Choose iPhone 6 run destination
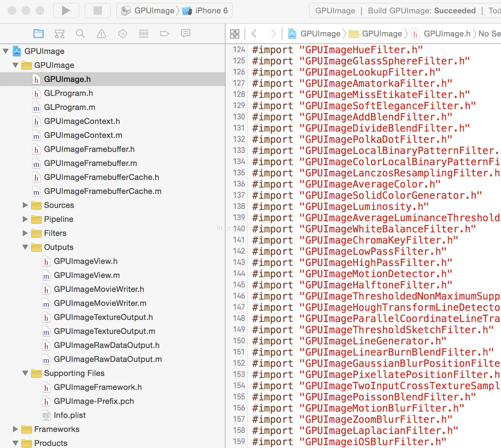Image resolution: width=501 pixels, height=448 pixels. pyautogui.click(x=205, y=10)
